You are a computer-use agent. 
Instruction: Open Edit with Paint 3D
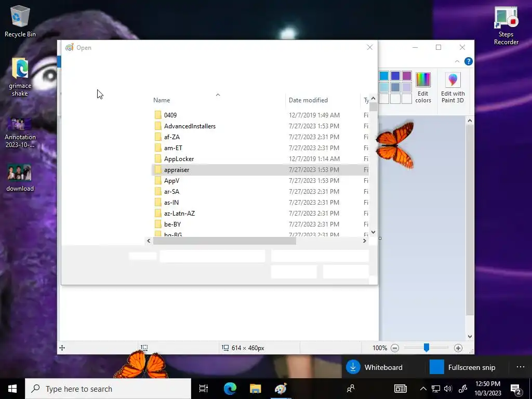tap(453, 87)
